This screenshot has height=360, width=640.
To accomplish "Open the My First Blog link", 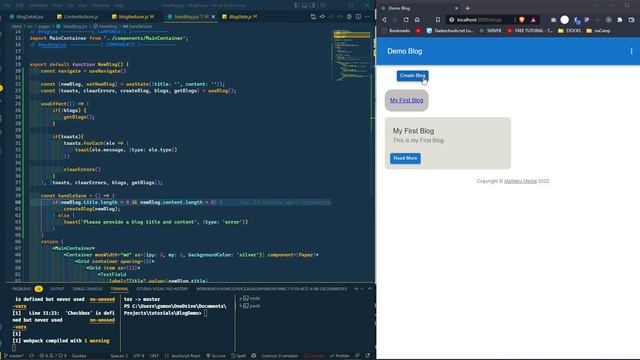I will (x=407, y=100).
